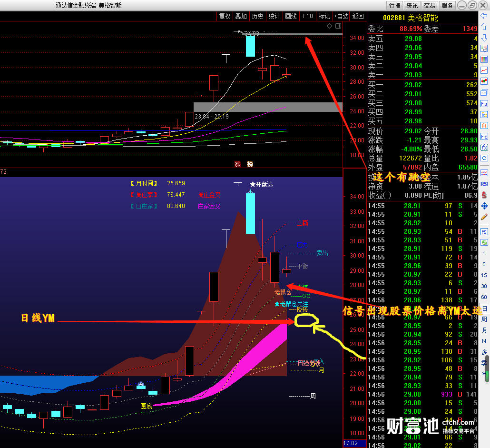490x448 pixels.
Task: Open the intraday line chart icon
Action: pyautogui.click(x=484, y=70)
